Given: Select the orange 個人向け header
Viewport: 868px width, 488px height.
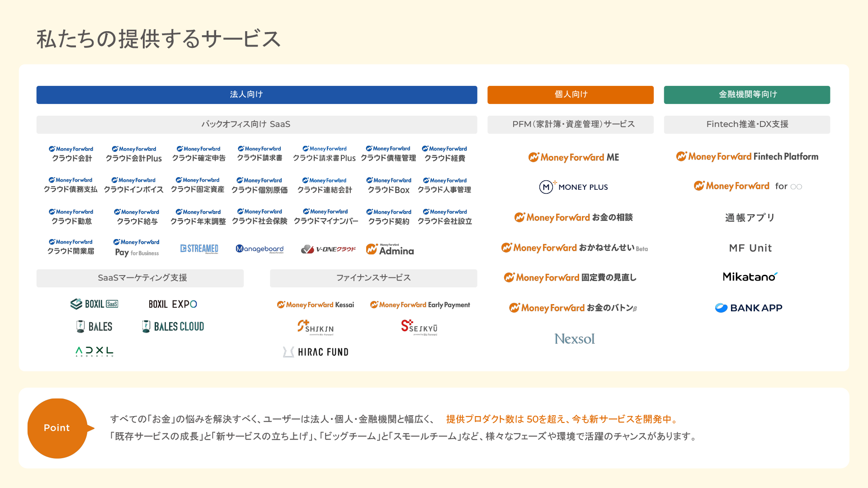Looking at the screenshot, I should click(x=571, y=95).
